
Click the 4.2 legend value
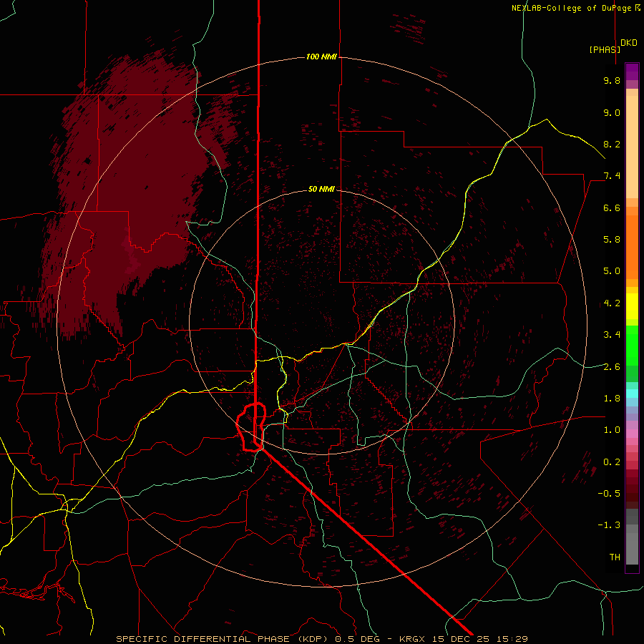coord(612,303)
